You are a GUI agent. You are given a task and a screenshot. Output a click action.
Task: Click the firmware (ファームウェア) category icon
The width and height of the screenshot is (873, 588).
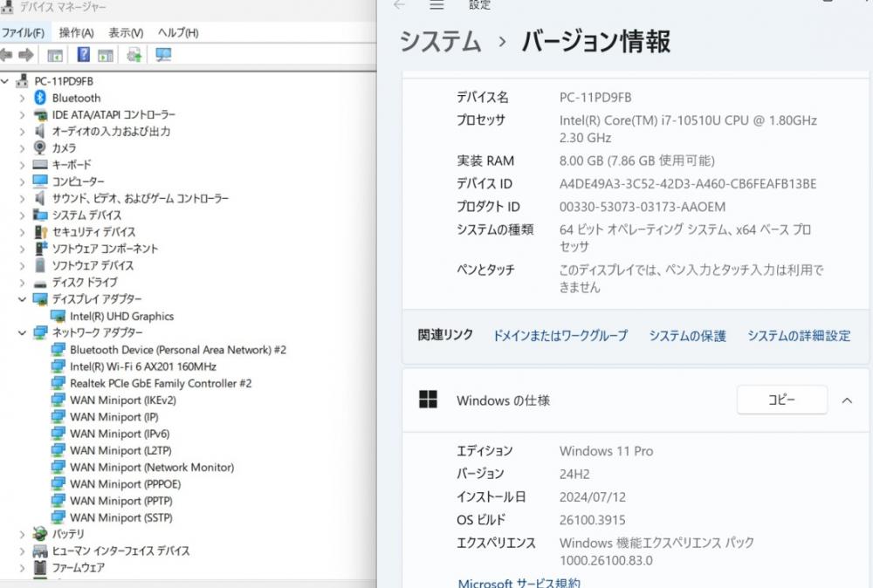(x=40, y=567)
